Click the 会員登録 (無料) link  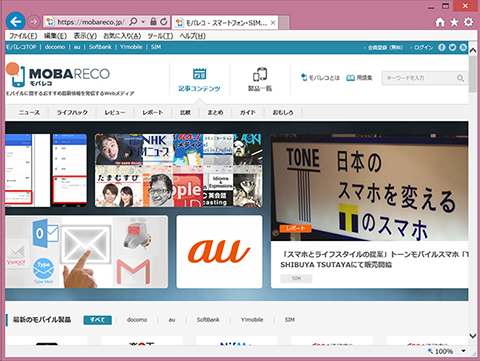(x=385, y=48)
